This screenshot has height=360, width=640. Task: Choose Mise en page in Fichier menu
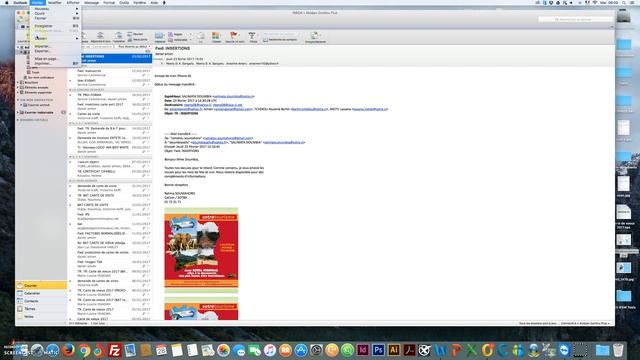pyautogui.click(x=55, y=59)
